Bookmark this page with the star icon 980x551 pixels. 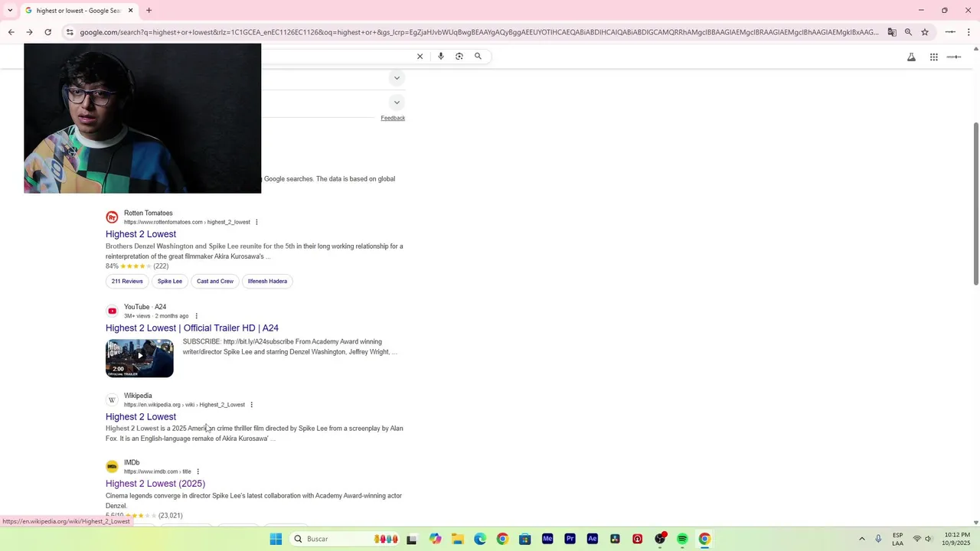click(x=925, y=32)
